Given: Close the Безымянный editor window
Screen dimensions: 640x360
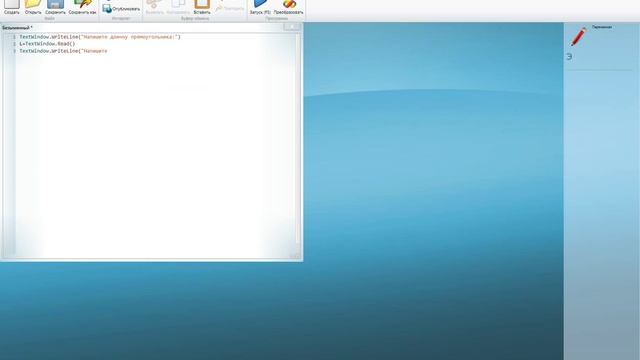Looking at the screenshot, I should click(292, 27).
